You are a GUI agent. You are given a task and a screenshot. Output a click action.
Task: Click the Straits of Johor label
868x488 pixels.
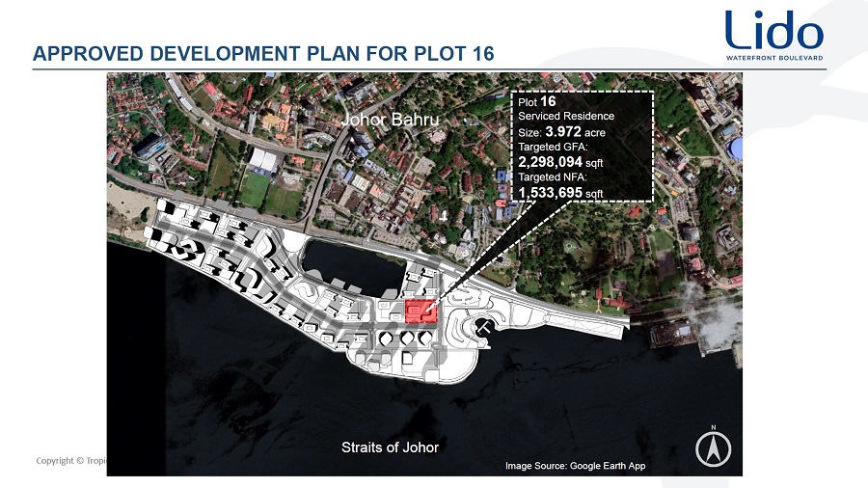pos(390,447)
